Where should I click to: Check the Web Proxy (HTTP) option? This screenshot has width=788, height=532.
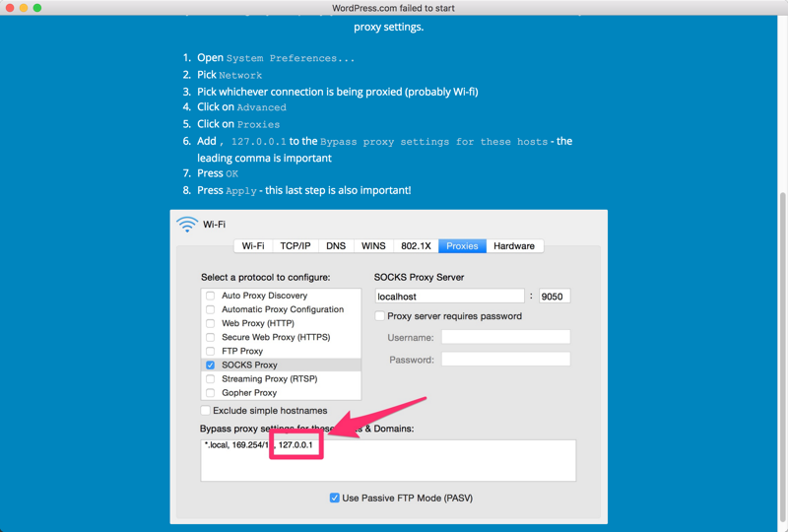[x=211, y=323]
